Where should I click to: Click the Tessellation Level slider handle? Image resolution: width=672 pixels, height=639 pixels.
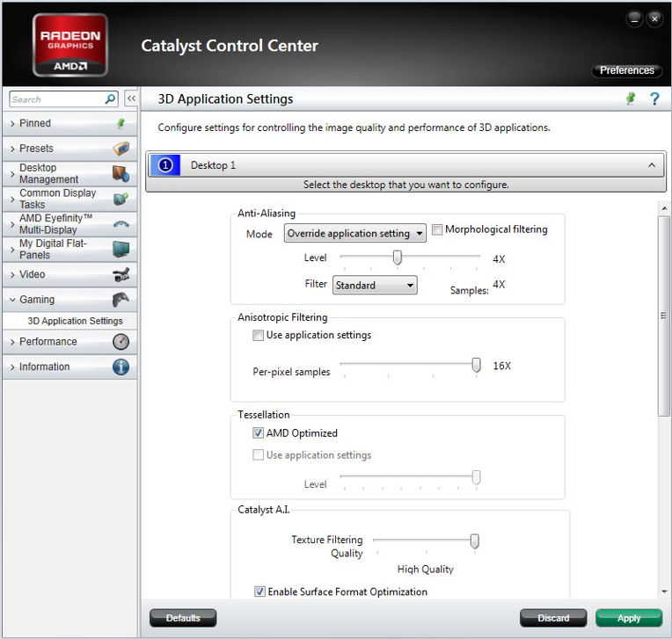tap(476, 477)
